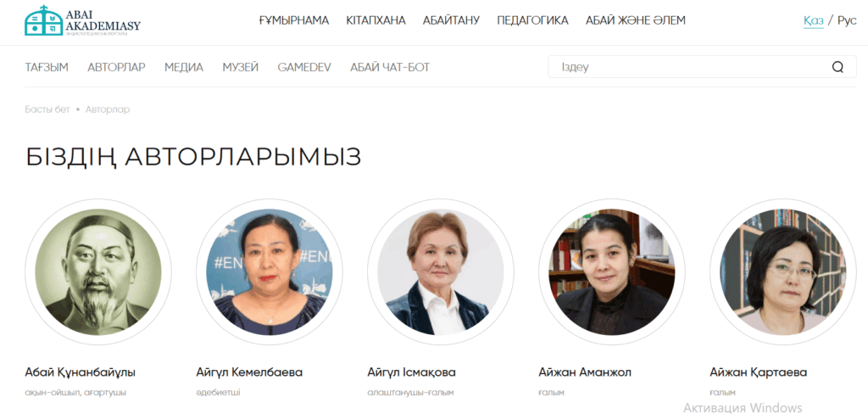Image resolution: width=868 pixels, height=419 pixels.
Task: Switch language to Қаз
Action: [x=813, y=20]
